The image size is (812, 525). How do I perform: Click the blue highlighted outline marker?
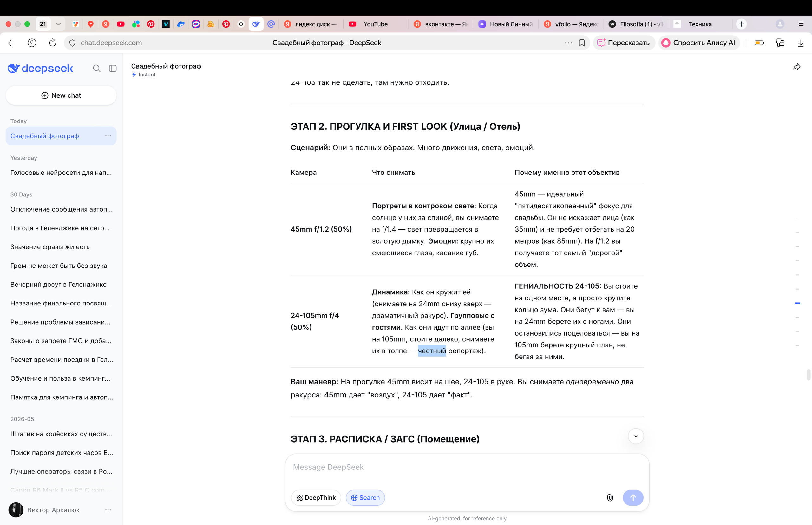pyautogui.click(x=797, y=303)
